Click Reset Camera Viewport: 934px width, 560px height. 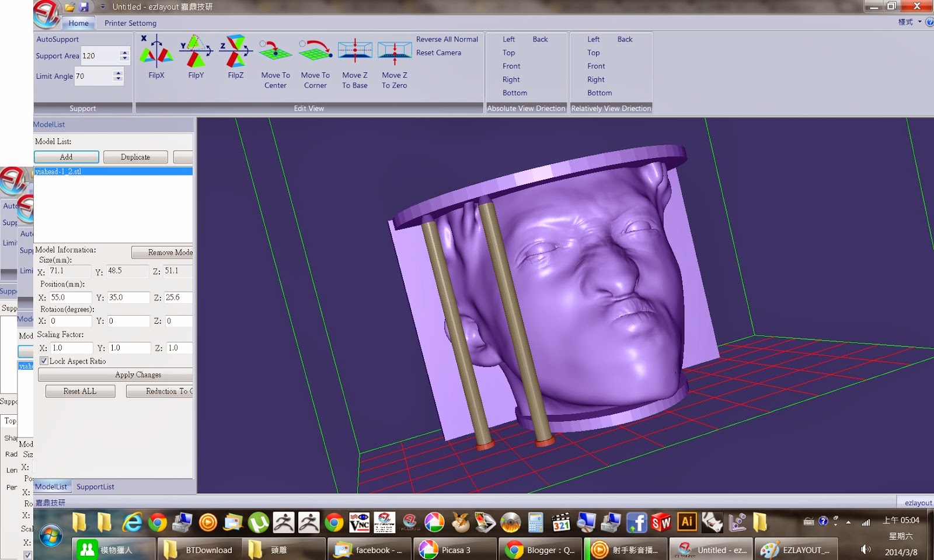click(x=439, y=52)
